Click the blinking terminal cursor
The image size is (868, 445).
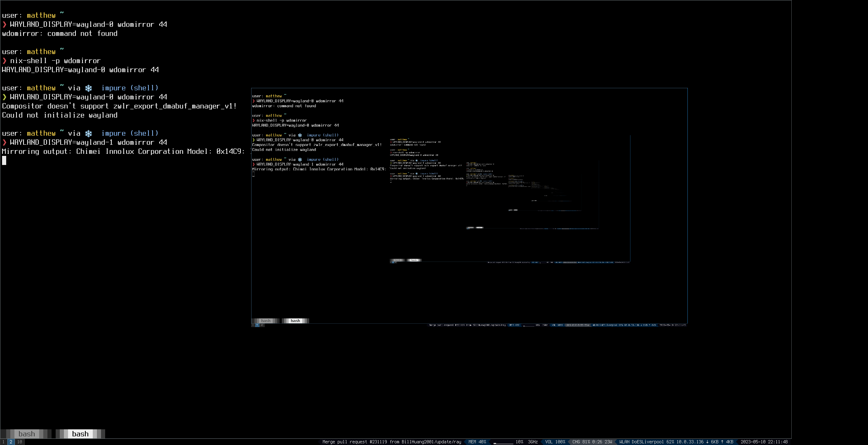click(x=4, y=161)
